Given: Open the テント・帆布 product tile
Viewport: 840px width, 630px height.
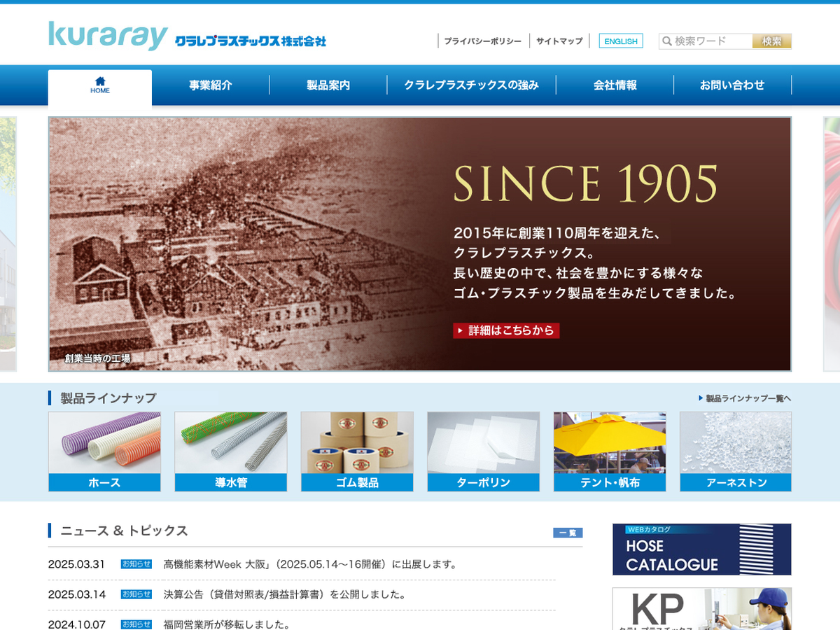Looking at the screenshot, I should pos(610,451).
